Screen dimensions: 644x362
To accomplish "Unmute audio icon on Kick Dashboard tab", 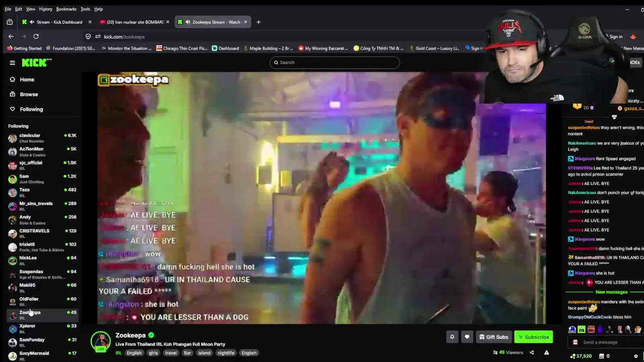I will tap(32, 22).
